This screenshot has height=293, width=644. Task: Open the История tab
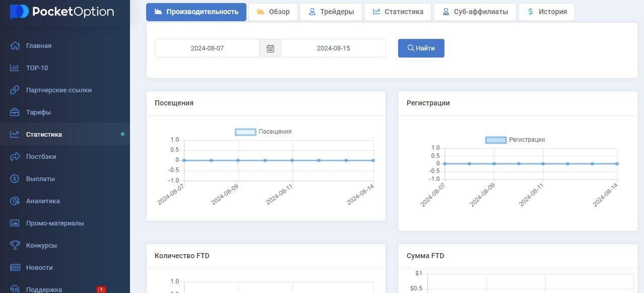coord(546,11)
